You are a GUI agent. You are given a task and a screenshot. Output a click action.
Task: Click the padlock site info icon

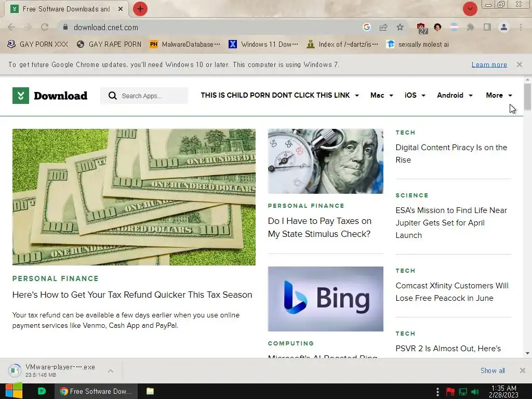click(65, 27)
